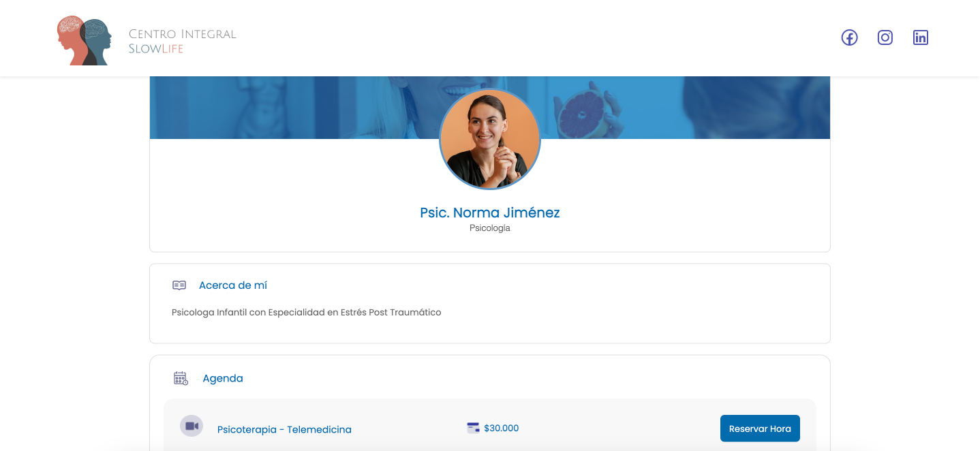
Task: Select the Agenda section heading
Action: pyautogui.click(x=223, y=378)
